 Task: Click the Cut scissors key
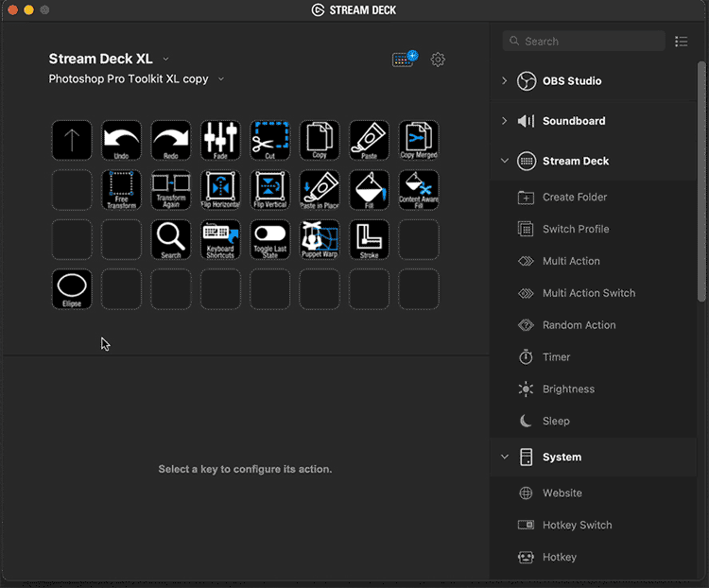click(270, 140)
